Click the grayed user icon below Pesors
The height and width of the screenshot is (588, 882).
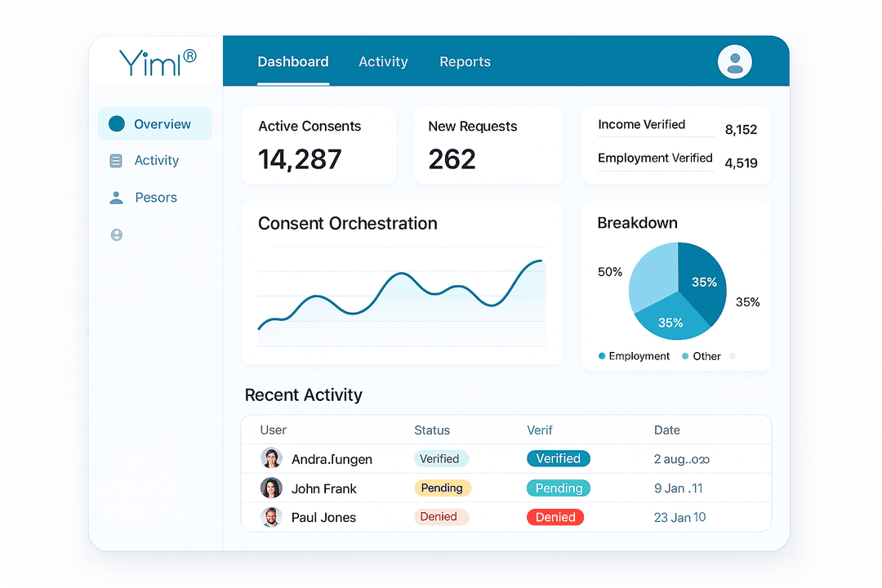(x=116, y=234)
